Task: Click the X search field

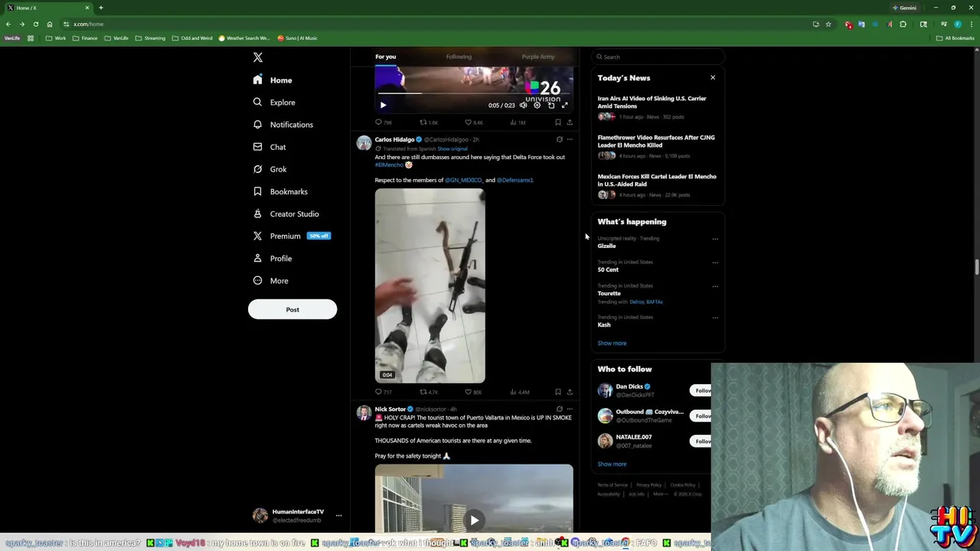Action: [658, 57]
